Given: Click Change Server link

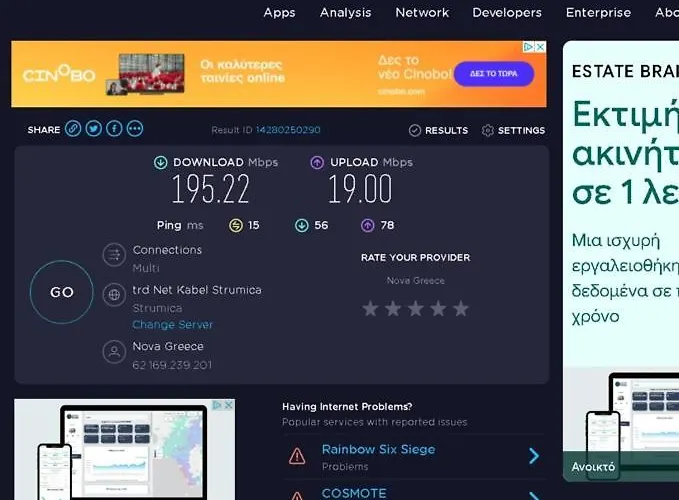Looking at the screenshot, I should 172,325.
